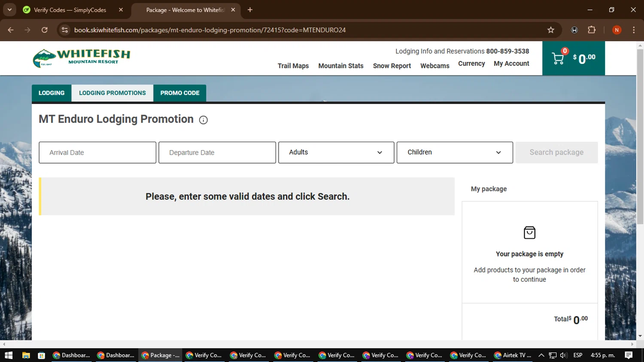Select the Lodging tab

(52, 93)
